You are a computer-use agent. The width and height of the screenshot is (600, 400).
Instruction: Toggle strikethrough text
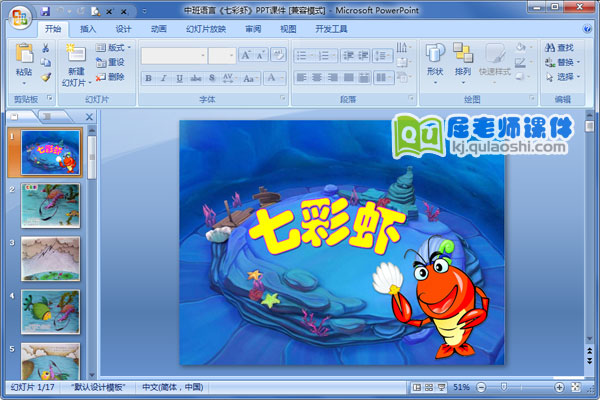(196, 78)
